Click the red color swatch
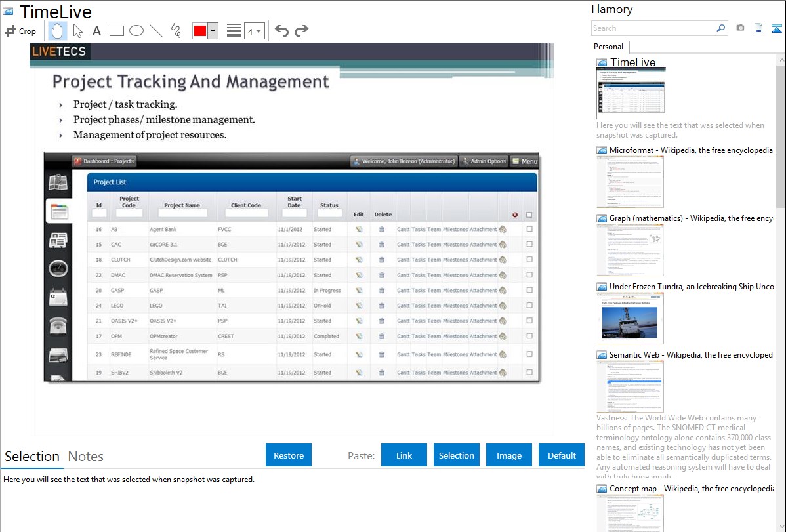The width and height of the screenshot is (786, 532). coord(199,31)
